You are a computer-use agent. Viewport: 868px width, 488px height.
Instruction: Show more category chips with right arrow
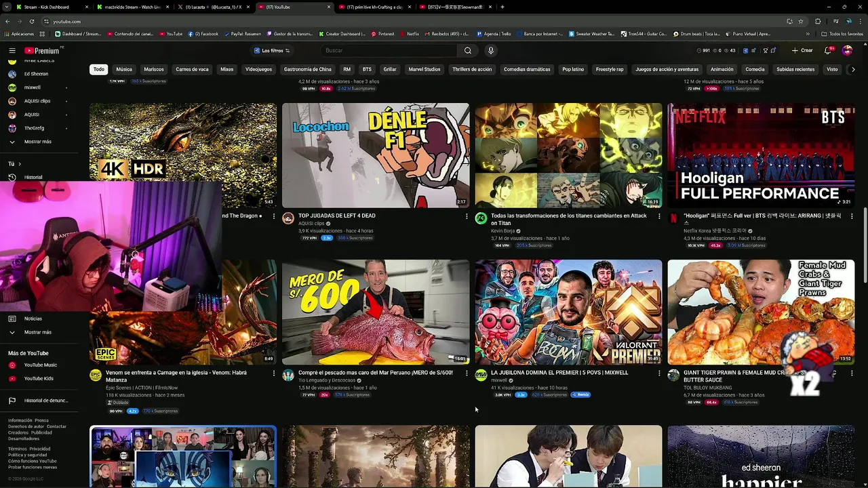tap(852, 69)
